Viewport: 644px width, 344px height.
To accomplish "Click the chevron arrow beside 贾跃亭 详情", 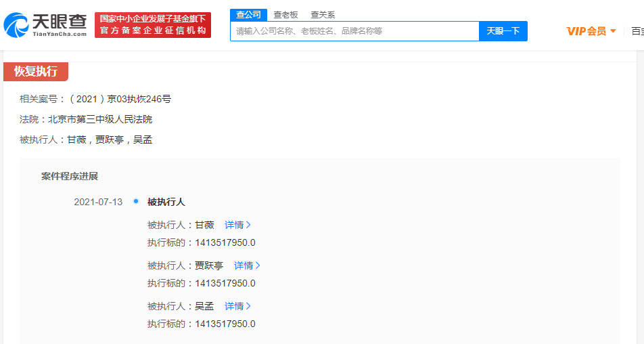I will coord(258,265).
